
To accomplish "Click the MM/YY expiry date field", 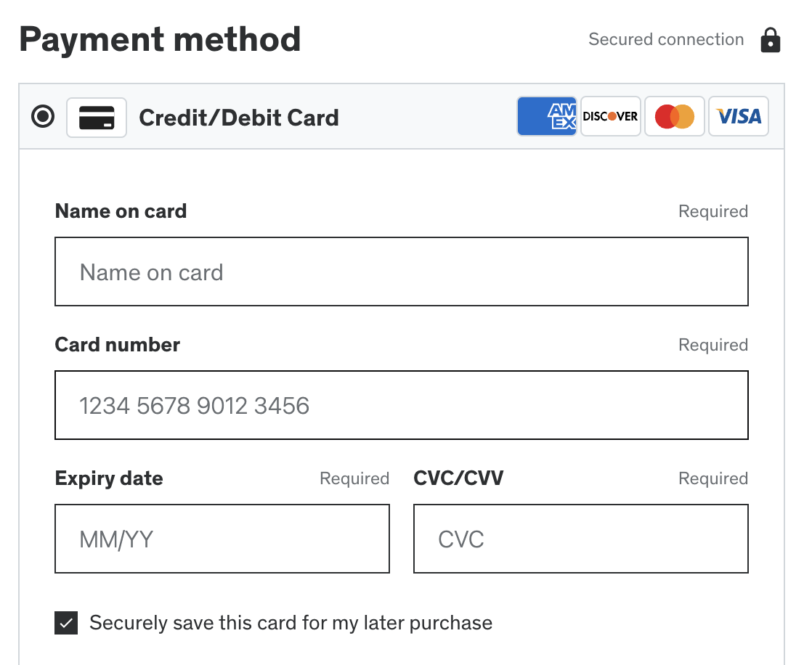I will click(222, 539).
